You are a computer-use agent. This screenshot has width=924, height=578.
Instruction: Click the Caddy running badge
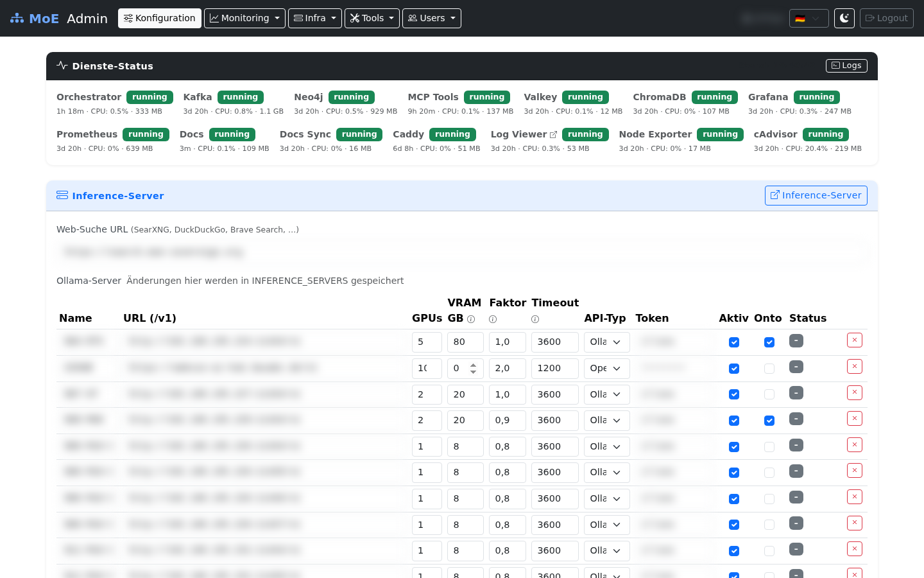point(452,134)
